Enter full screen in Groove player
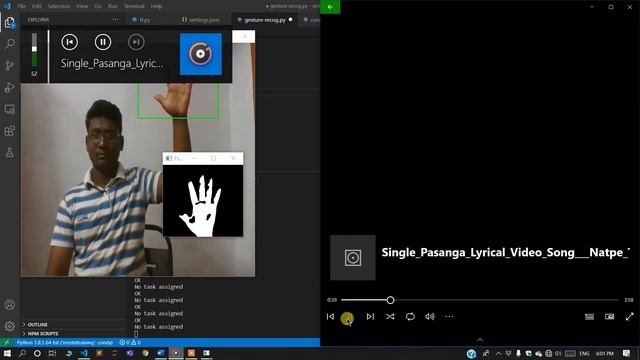Viewport: 640px width, 360px height. [629, 316]
